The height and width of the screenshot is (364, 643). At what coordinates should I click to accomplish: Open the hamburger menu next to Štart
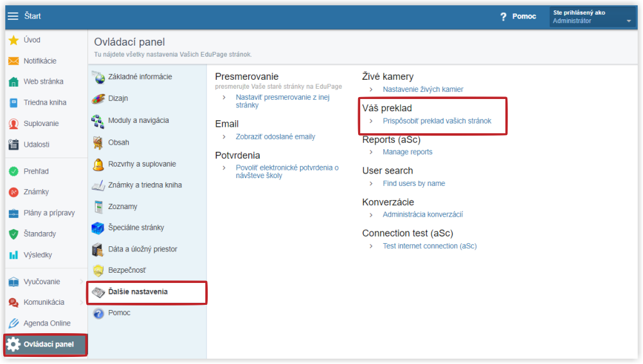tap(13, 16)
